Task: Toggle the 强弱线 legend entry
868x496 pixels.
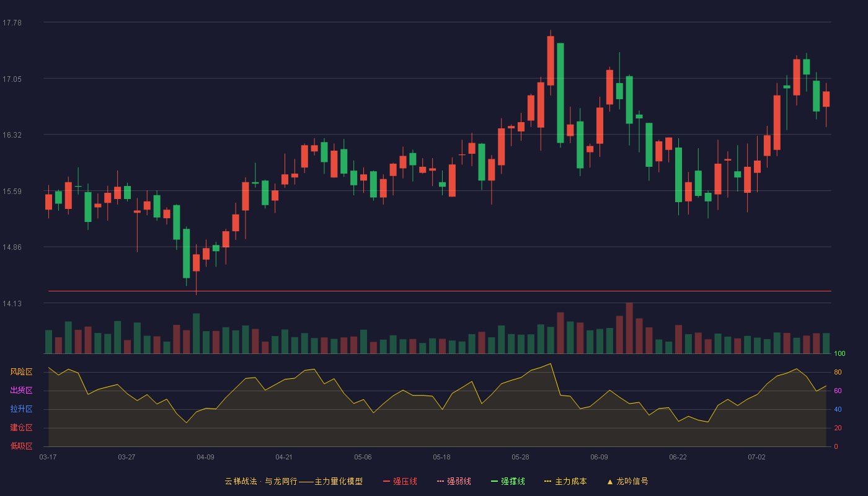Action: click(454, 481)
